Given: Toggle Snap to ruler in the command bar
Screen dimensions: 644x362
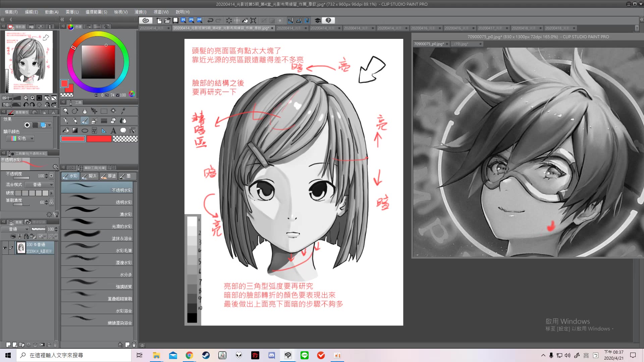Looking at the screenshot, I should 290,20.
